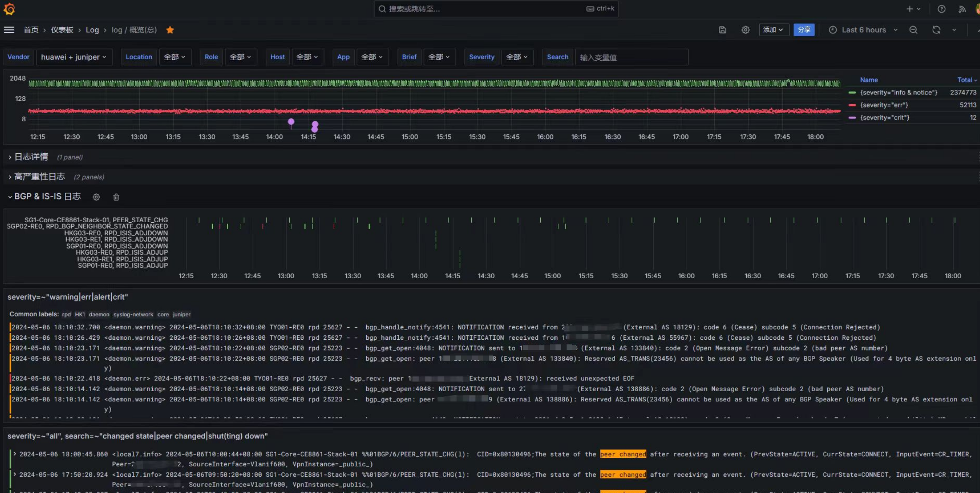980x493 pixels.
Task: Toggle the err severity series in legend
Action: [x=884, y=105]
